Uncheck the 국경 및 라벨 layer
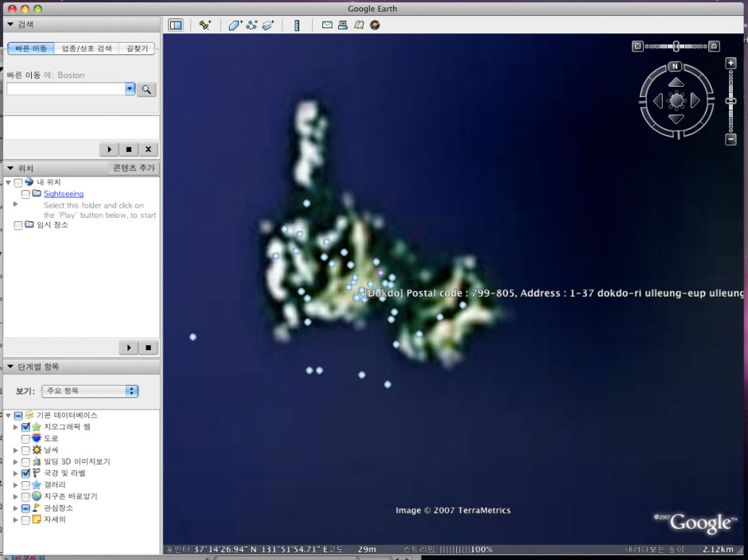Screen dimensions: 748x560 pos(25,473)
